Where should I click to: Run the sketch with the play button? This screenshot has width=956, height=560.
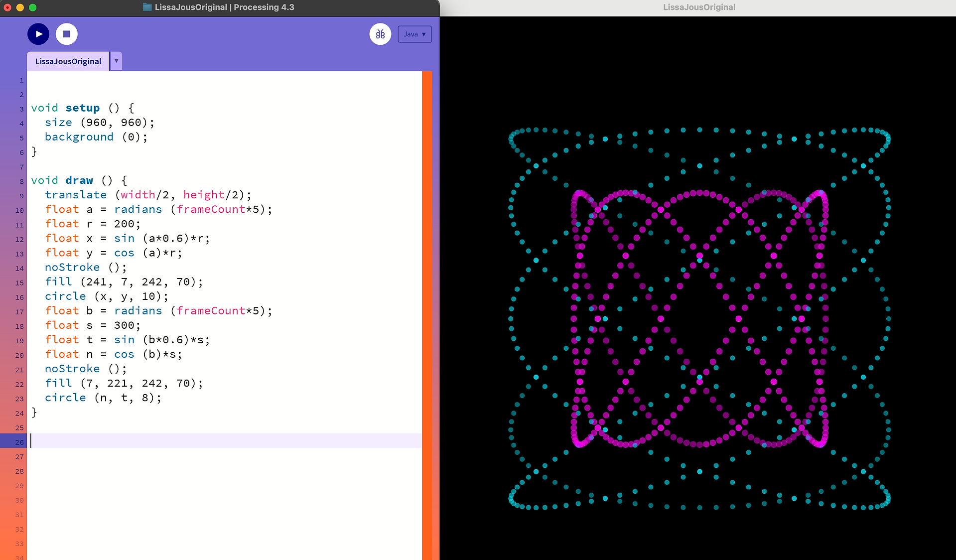(x=38, y=34)
